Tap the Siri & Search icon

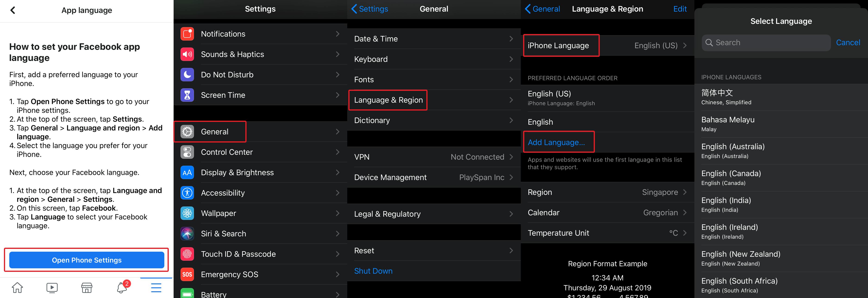(x=187, y=234)
